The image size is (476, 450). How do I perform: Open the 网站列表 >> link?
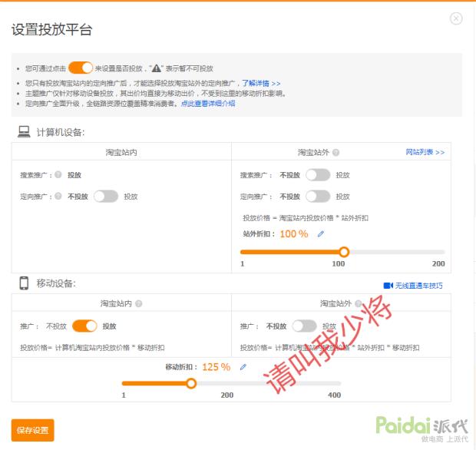(x=425, y=152)
